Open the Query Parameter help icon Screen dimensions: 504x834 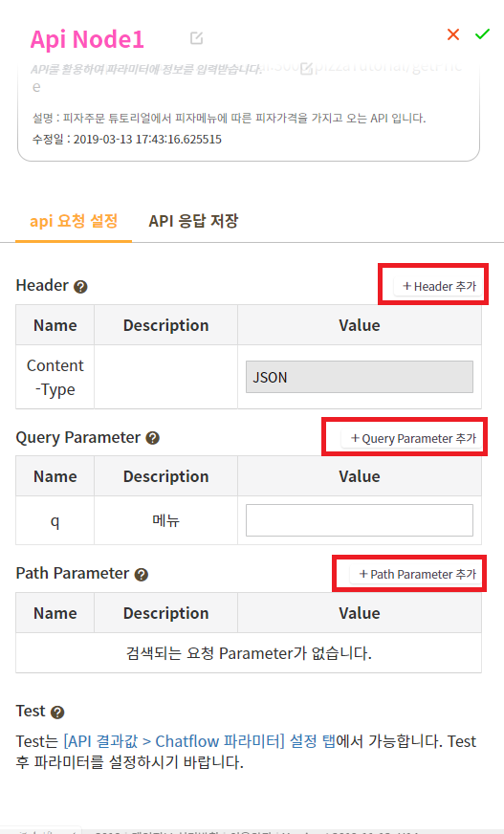point(153,438)
